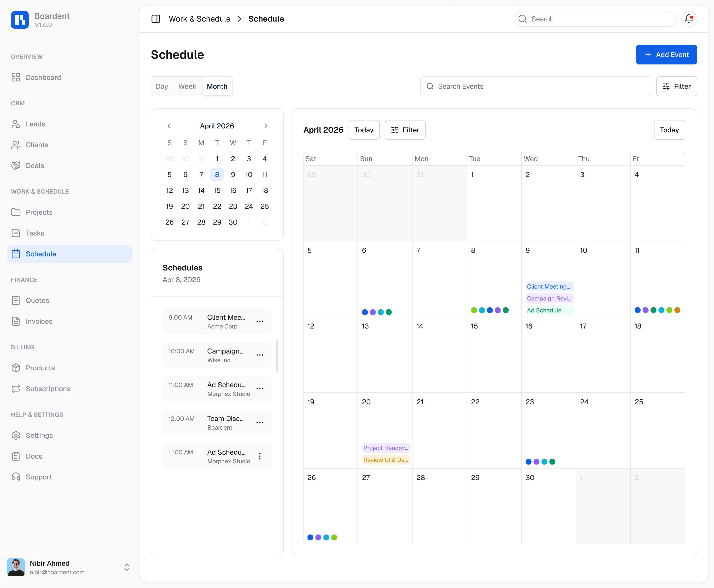Go to Leads page

pos(69,124)
